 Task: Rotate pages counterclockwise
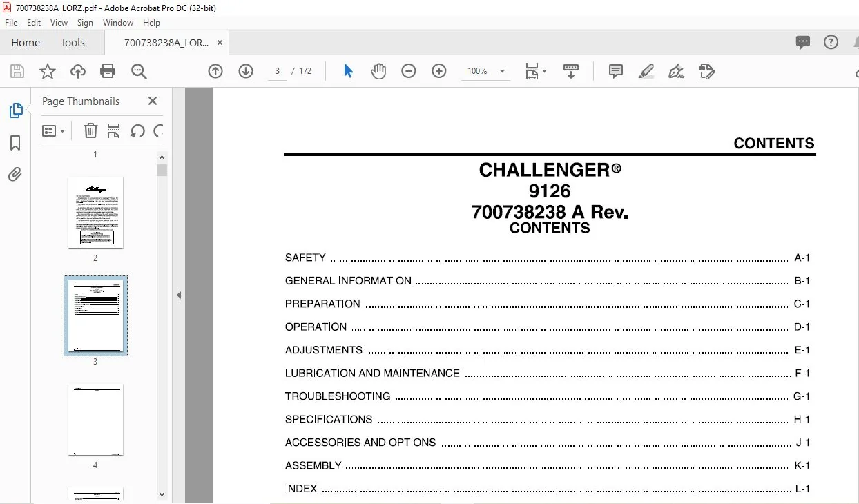137,130
